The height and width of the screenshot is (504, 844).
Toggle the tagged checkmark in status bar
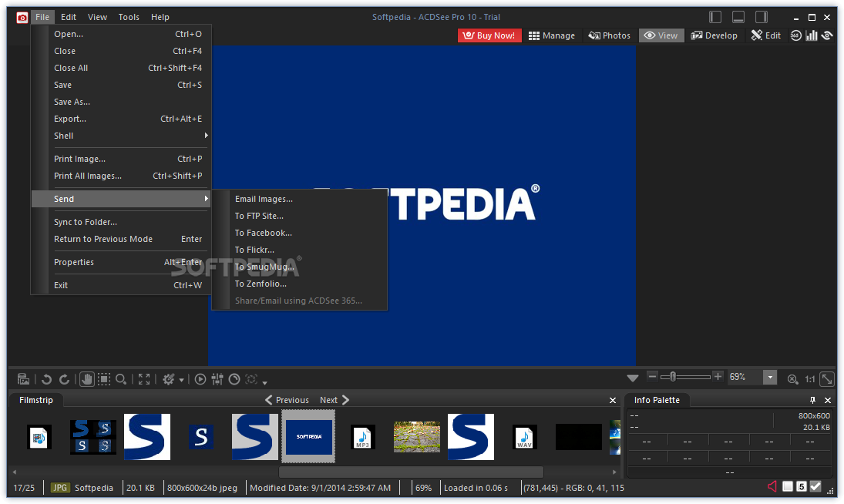[816, 487]
